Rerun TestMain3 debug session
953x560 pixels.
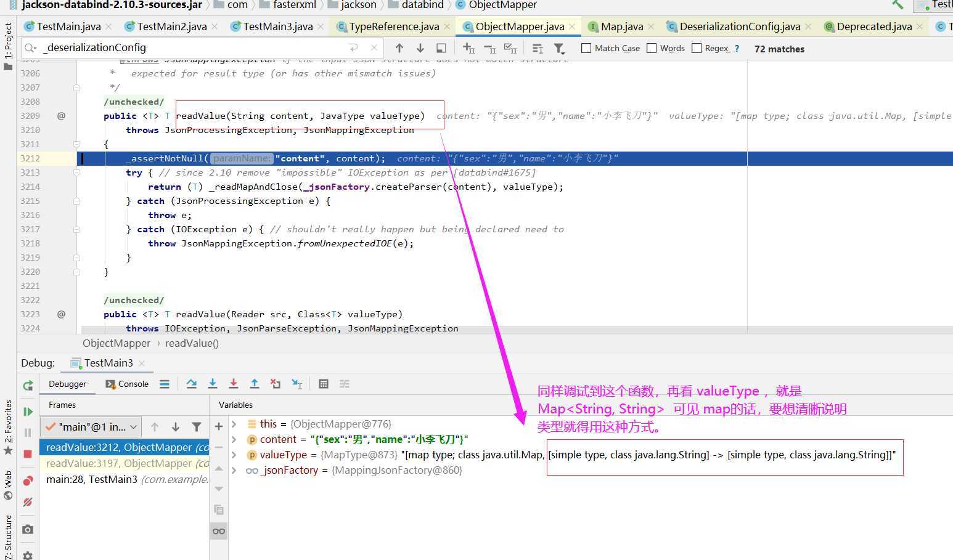pos(28,386)
